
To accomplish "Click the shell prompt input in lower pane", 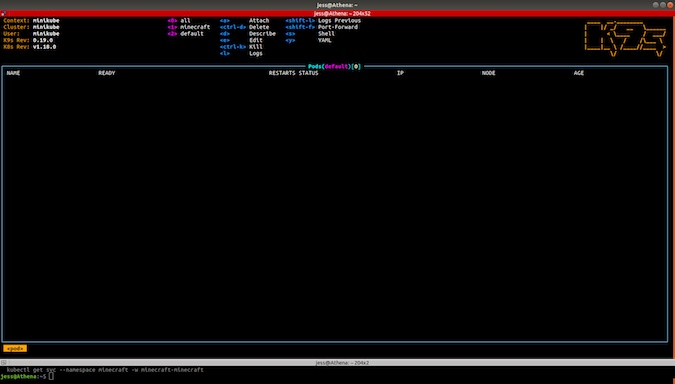I will 51,377.
